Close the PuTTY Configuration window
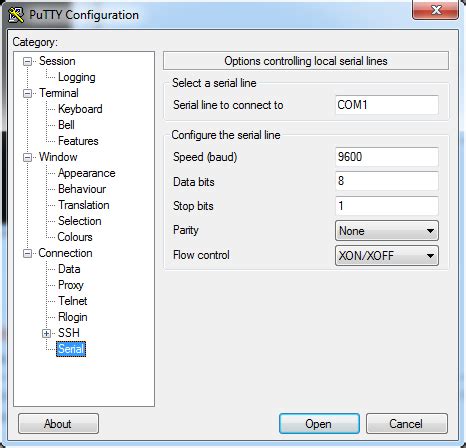 [436, 10]
